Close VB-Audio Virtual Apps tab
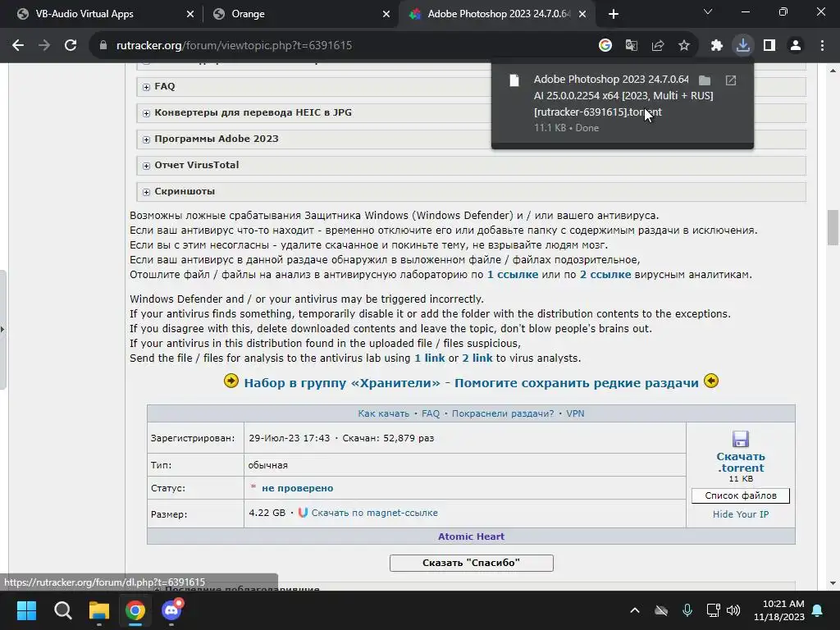This screenshot has height=630, width=840. [x=190, y=14]
